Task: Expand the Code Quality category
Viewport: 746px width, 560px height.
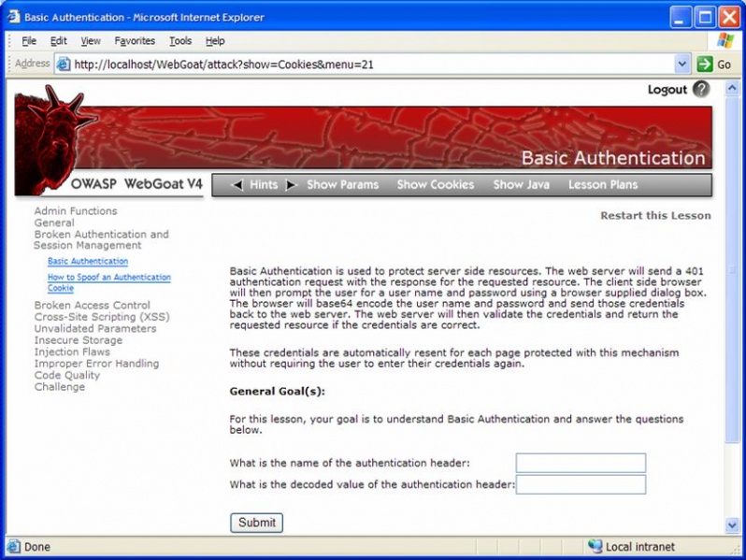Action: (67, 375)
